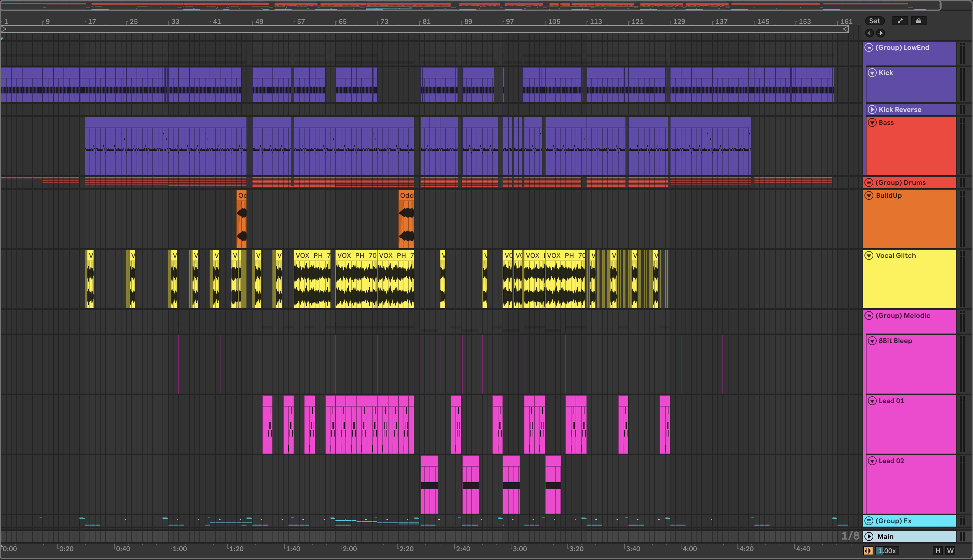This screenshot has width=973, height=560.
Task: Click the Drums group fold icon
Action: tap(869, 183)
